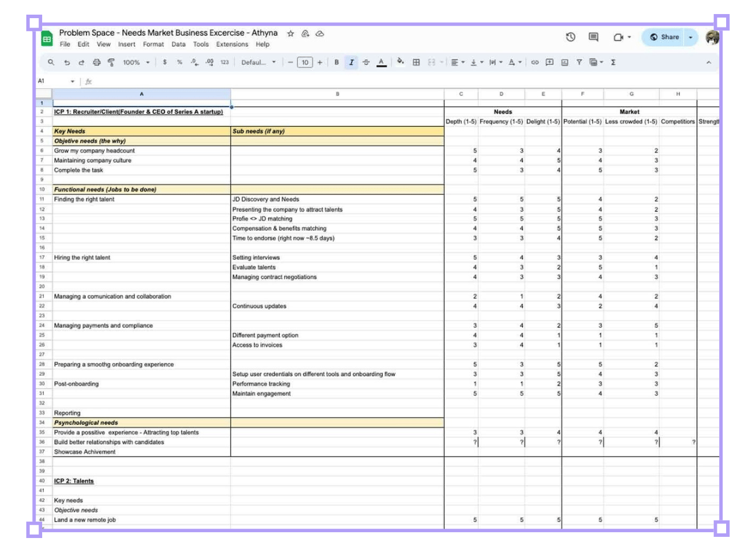
Task: Open the zoom 100% dropdown
Action: (136, 62)
